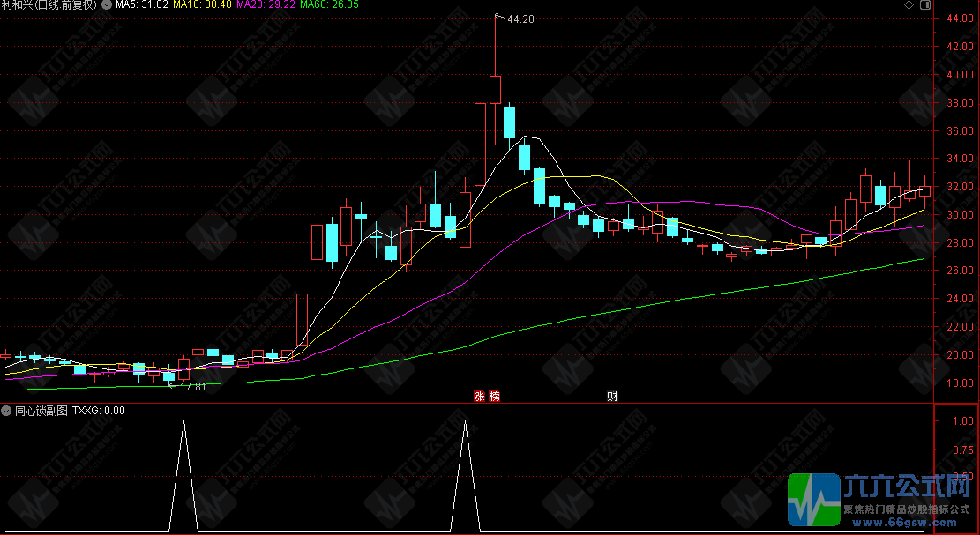Screen dimensions: 980x535
Task: Open the dropdown next to 利和兴 chart title
Action: [106, 4]
